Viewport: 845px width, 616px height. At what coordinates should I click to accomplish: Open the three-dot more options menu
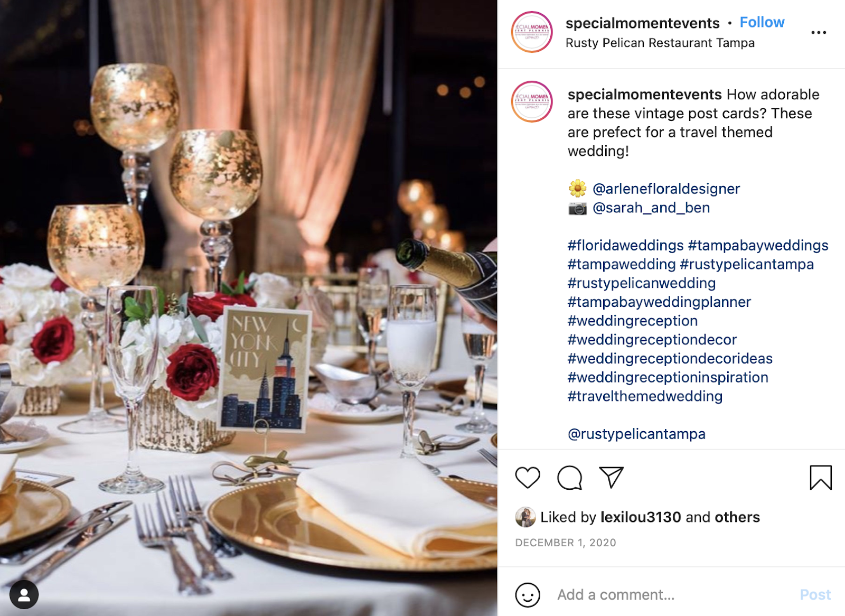click(x=819, y=32)
